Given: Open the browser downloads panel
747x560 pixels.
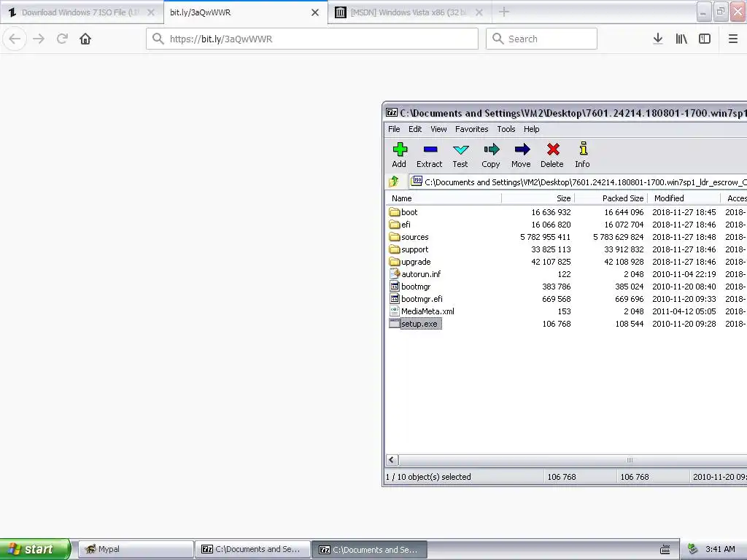Looking at the screenshot, I should click(658, 39).
